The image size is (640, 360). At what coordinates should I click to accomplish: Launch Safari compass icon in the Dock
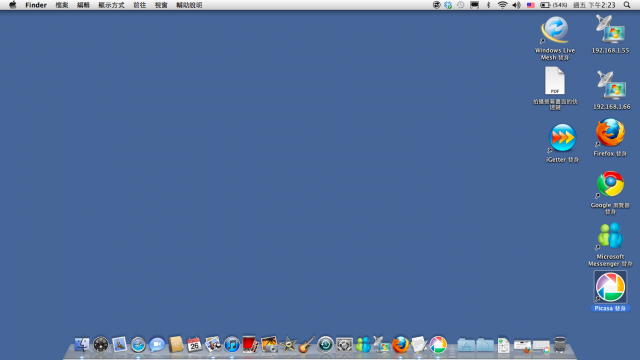(x=138, y=344)
